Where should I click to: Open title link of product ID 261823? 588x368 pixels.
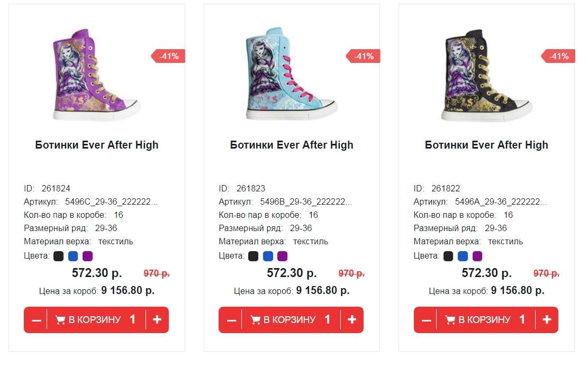[292, 145]
